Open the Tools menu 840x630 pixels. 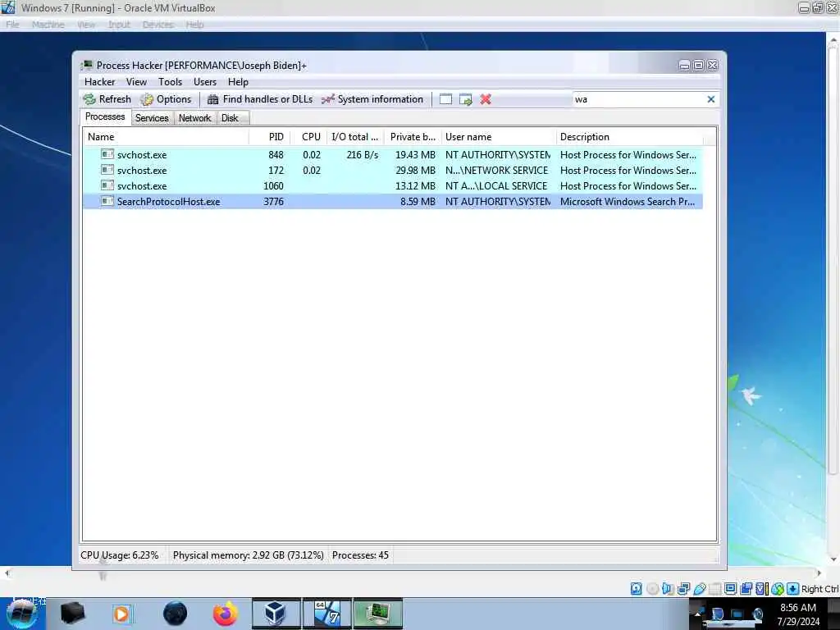(x=171, y=82)
